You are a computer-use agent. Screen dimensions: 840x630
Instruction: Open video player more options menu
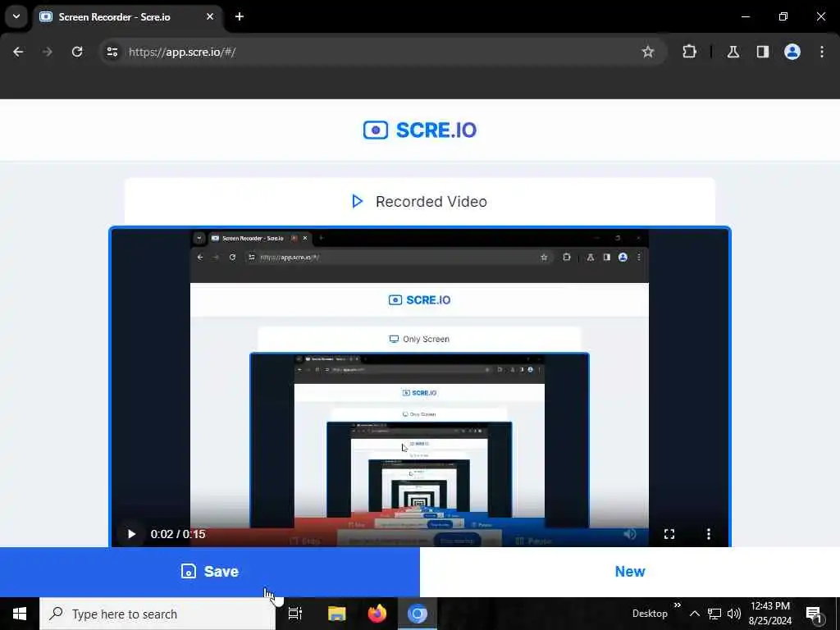pyautogui.click(x=708, y=534)
